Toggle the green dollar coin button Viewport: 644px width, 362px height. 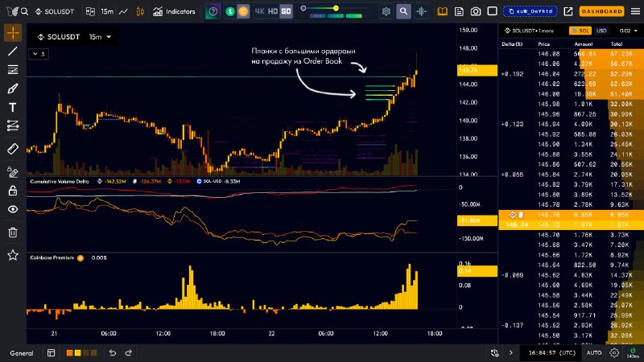tap(230, 11)
